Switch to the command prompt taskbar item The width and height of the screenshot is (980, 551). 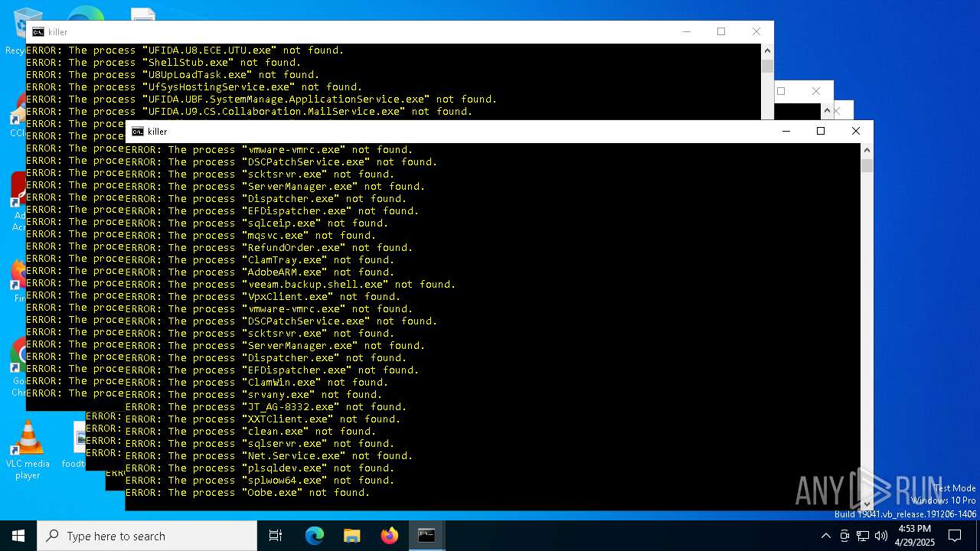[x=426, y=536]
